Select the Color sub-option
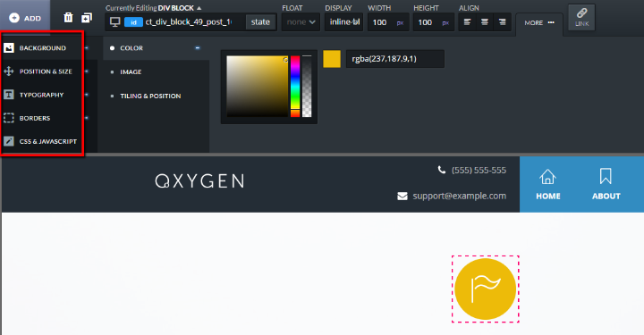Viewport: 644px width, 335px height. [131, 48]
